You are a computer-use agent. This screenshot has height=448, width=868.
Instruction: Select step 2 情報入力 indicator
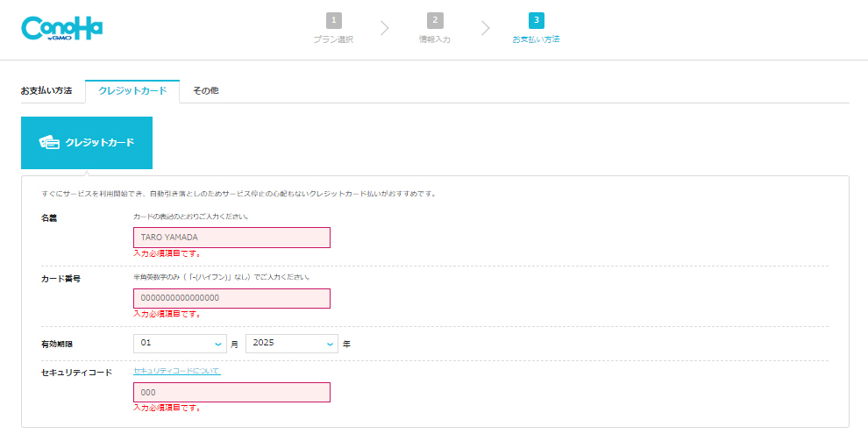click(x=435, y=29)
